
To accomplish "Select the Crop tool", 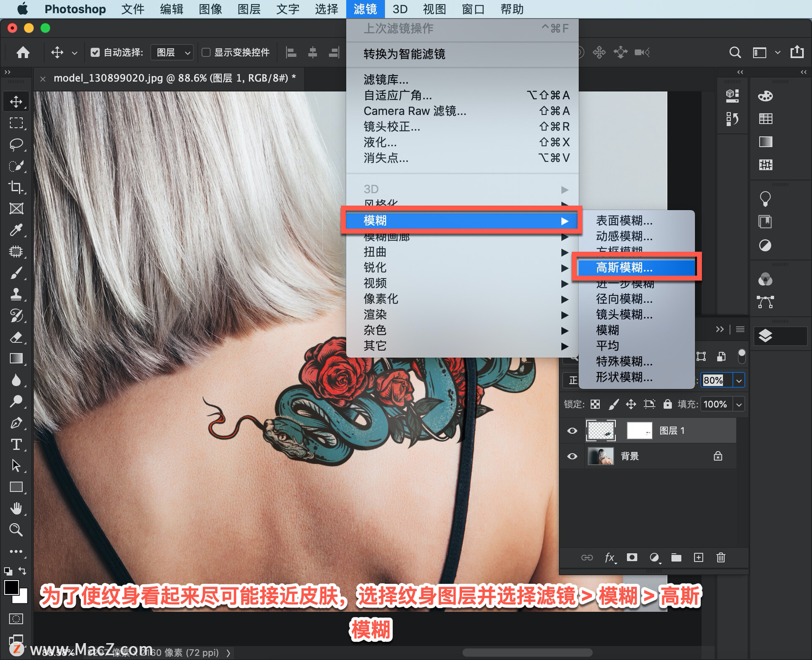I will (x=16, y=187).
